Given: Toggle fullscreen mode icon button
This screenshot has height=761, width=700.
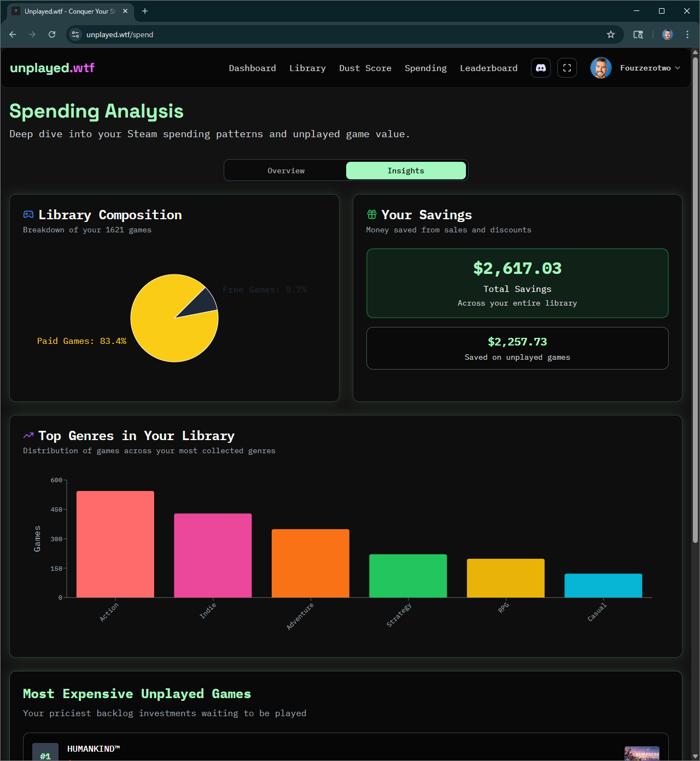Looking at the screenshot, I should [567, 68].
